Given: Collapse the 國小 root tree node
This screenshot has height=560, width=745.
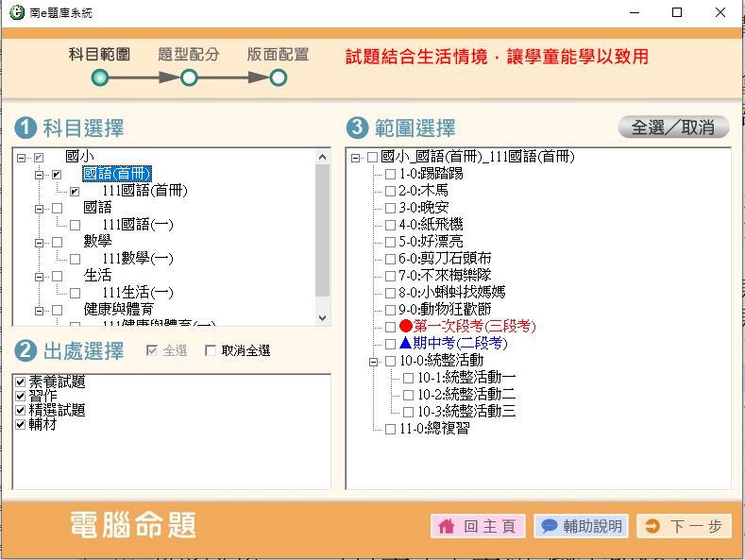Looking at the screenshot, I should coord(22,158).
